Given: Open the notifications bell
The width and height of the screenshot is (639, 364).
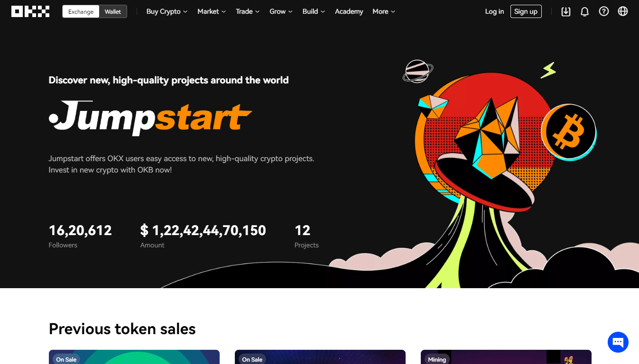Looking at the screenshot, I should 585,11.
